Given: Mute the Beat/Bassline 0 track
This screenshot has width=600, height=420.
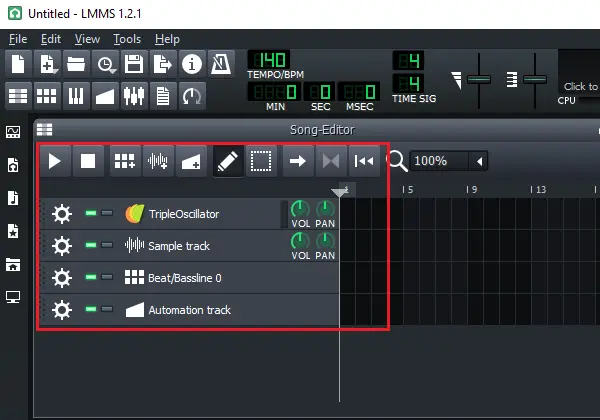Looking at the screenshot, I should coord(91,277).
